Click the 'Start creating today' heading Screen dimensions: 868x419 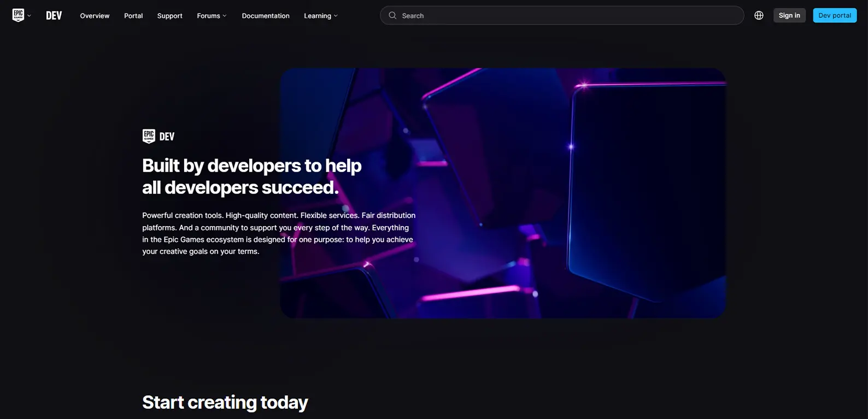(x=225, y=402)
